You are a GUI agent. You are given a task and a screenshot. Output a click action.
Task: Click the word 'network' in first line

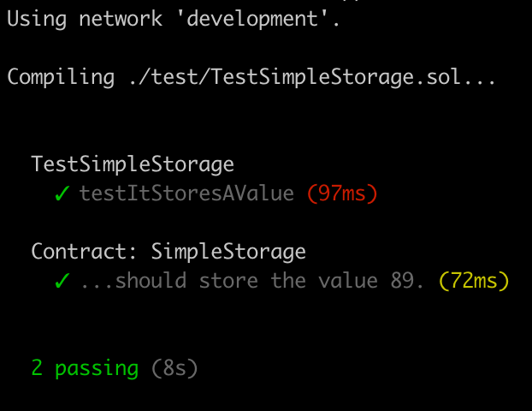point(121,19)
